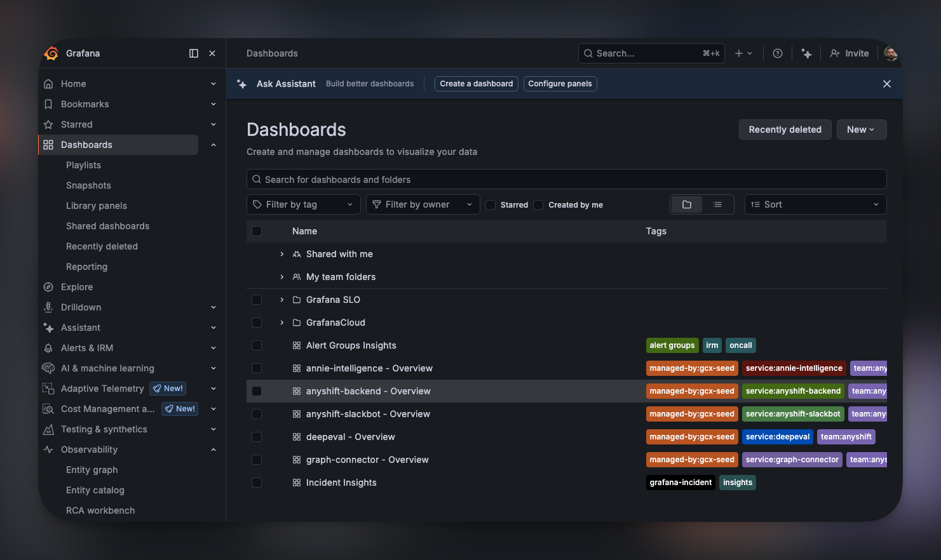The image size is (941, 560).
Task: Select the Grafana SLO row checkbox
Action: click(x=257, y=300)
